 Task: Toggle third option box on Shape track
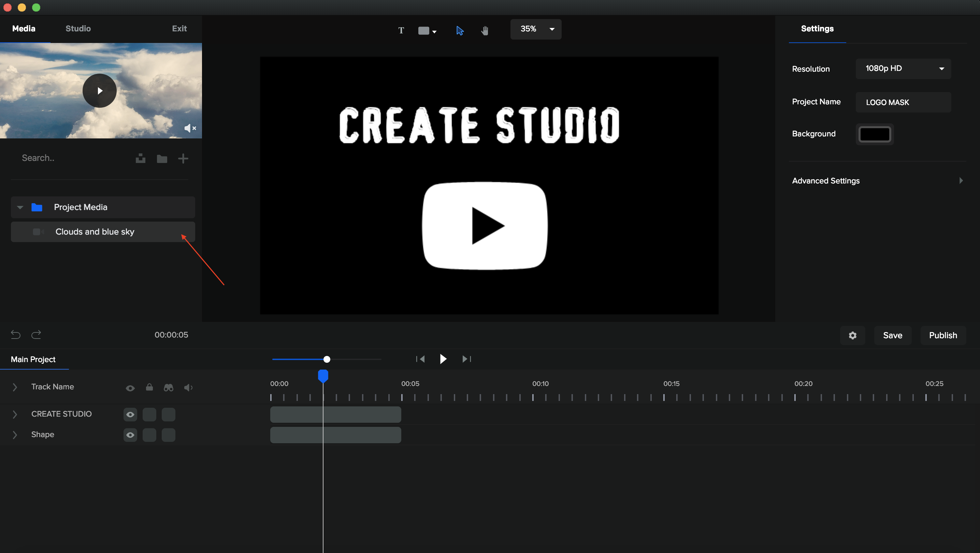coord(168,435)
